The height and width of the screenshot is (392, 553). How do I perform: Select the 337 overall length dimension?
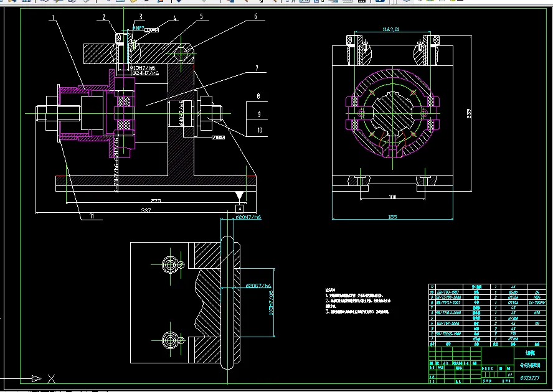click(x=146, y=210)
